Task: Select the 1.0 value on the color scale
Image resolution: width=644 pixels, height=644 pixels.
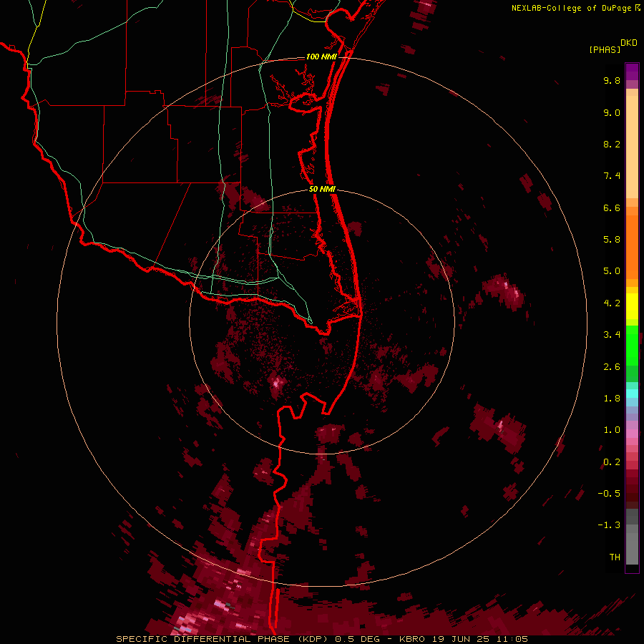Action: (612, 430)
